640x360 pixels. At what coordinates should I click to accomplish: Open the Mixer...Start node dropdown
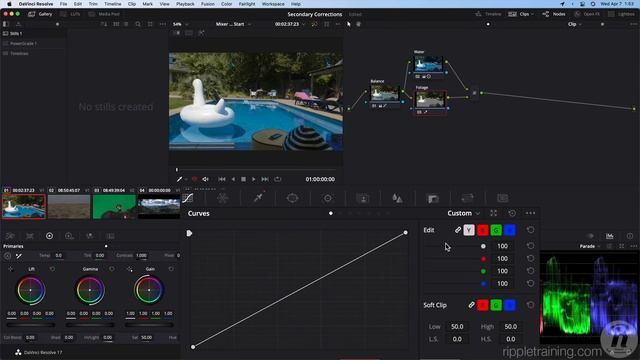click(233, 24)
